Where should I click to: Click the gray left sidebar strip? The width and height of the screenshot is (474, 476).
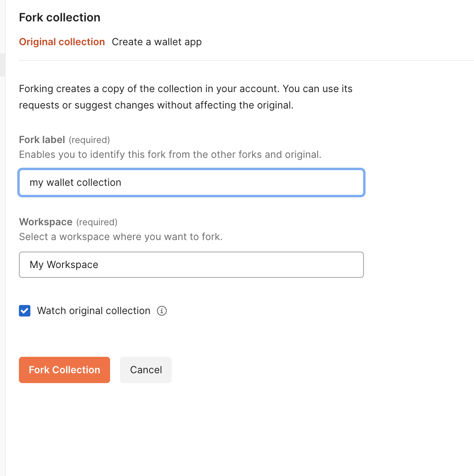point(2,247)
